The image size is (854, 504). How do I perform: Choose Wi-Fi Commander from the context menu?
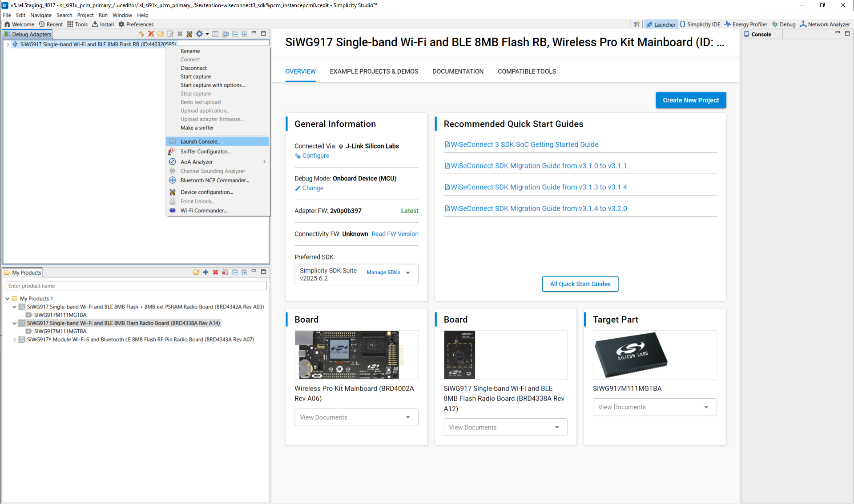(x=203, y=211)
